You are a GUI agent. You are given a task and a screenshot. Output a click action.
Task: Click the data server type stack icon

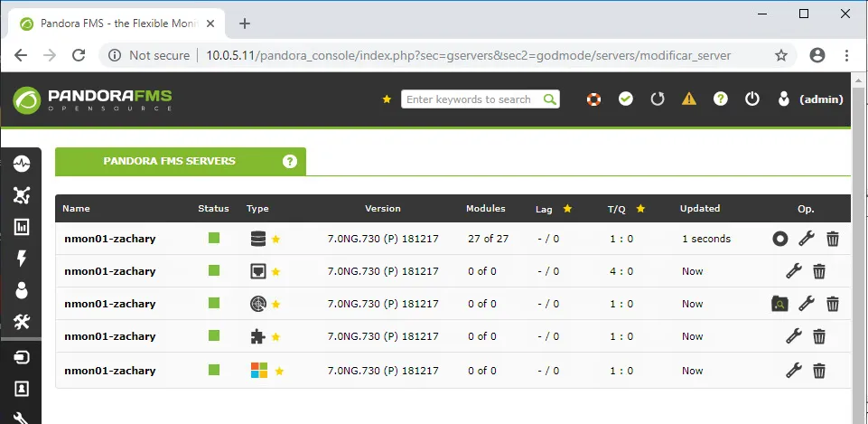coord(258,239)
